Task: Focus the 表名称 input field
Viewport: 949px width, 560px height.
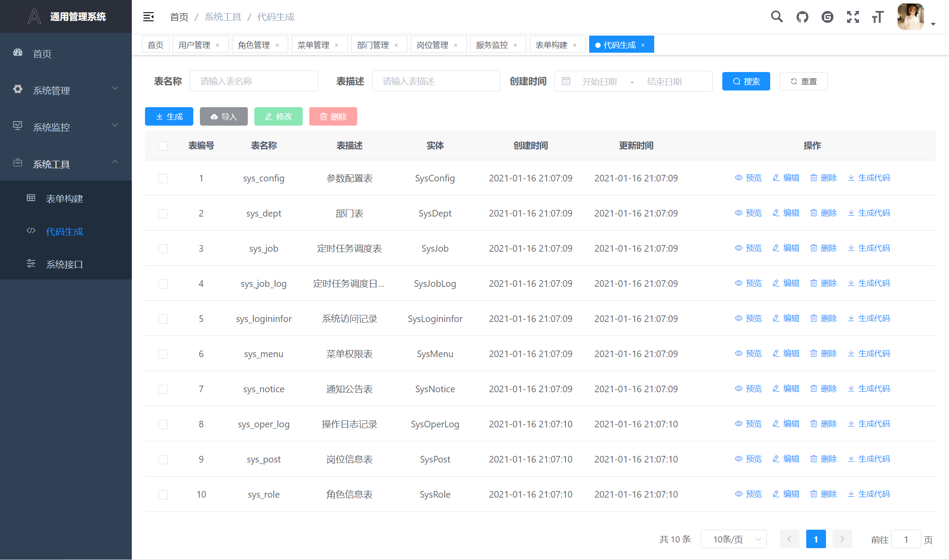Action: point(254,81)
